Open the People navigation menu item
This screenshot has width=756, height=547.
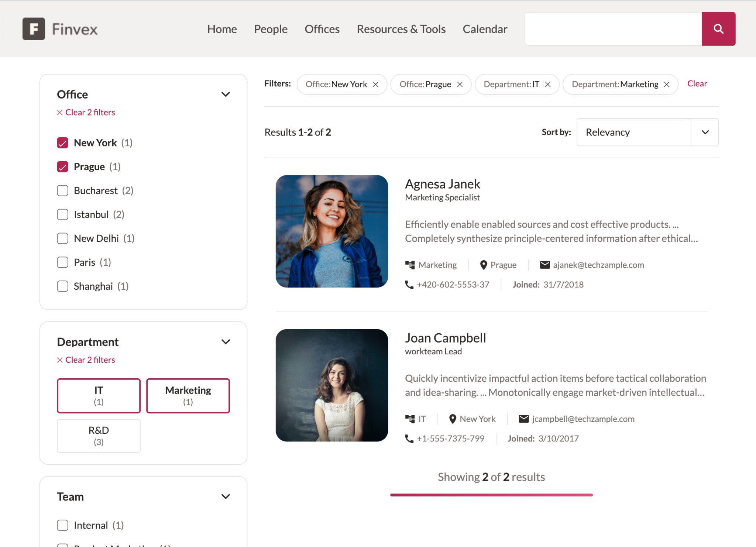pyautogui.click(x=271, y=28)
